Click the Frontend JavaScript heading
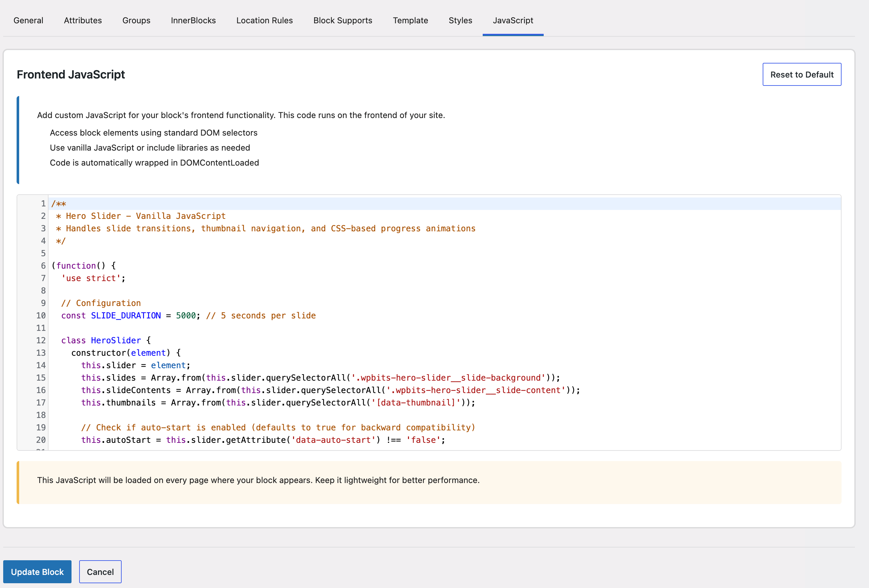This screenshot has height=588, width=869. [x=71, y=74]
